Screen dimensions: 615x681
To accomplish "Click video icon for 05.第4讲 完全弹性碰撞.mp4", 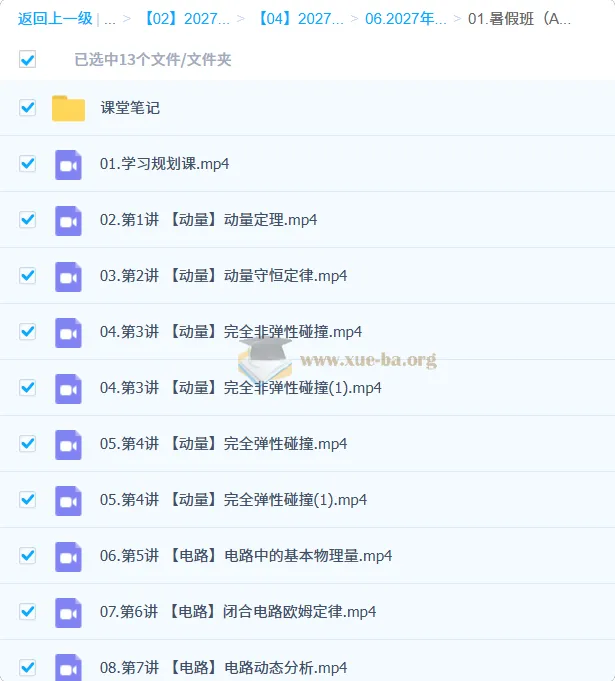I will click(68, 445).
